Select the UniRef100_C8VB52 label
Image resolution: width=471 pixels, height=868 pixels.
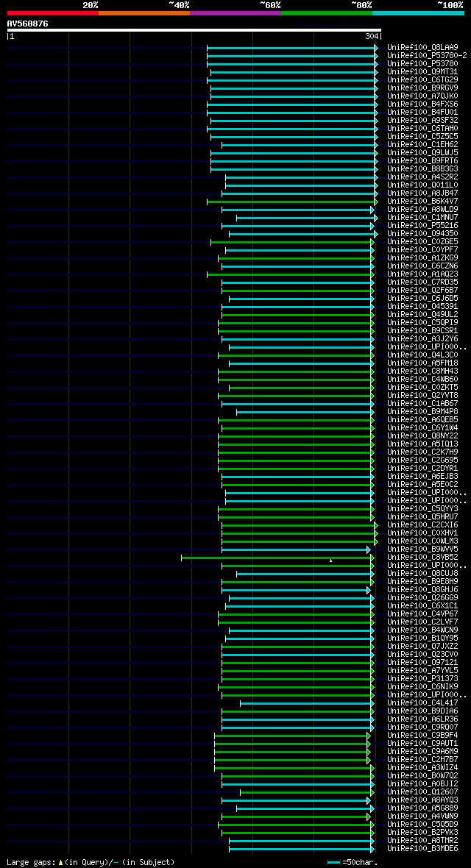click(x=422, y=557)
